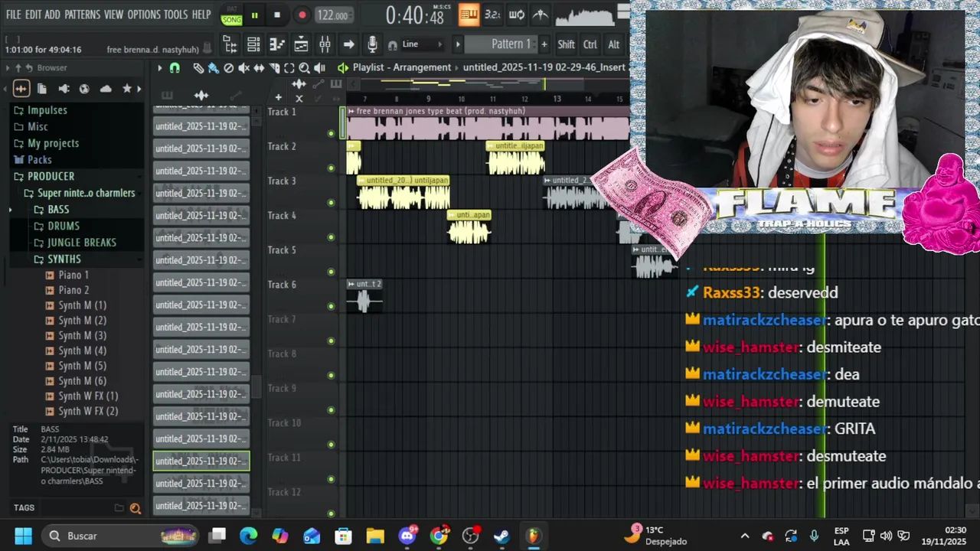Select the Select tool in playlist
This screenshot has height=551, width=980.
289,68
